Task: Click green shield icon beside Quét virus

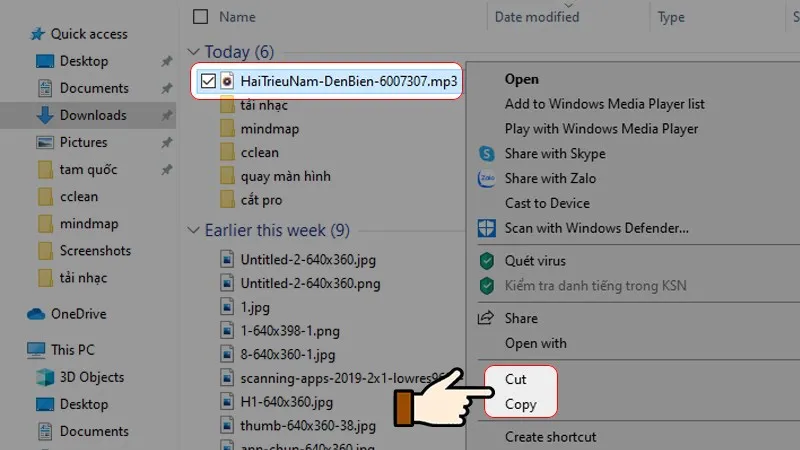Action: (487, 261)
